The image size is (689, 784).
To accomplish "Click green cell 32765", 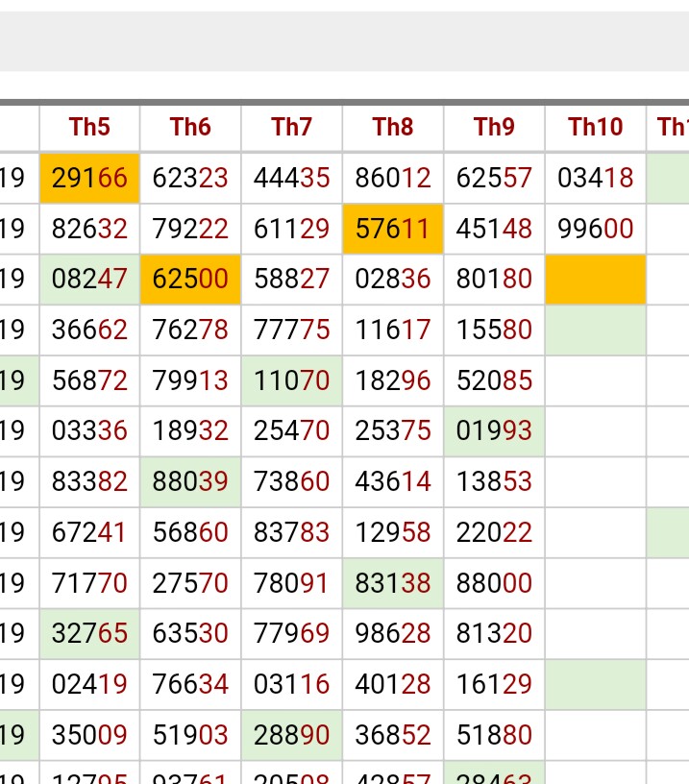I will coord(89,634).
